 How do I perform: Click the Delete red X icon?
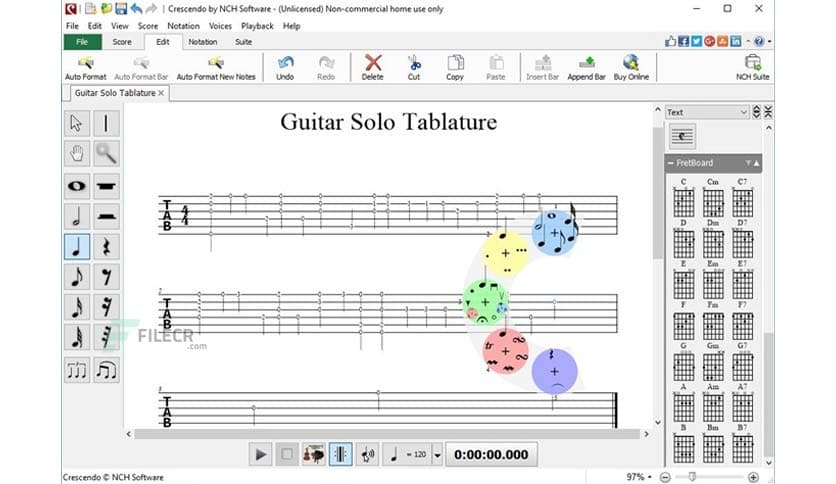click(x=372, y=67)
